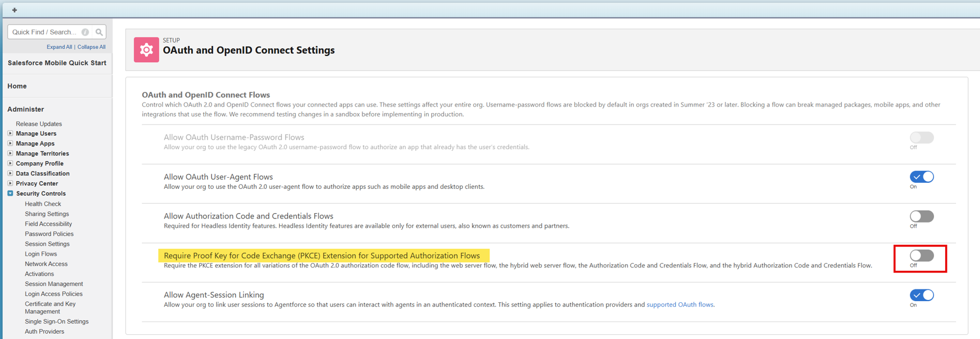Expand the Company Profile tree node

tap(10, 163)
